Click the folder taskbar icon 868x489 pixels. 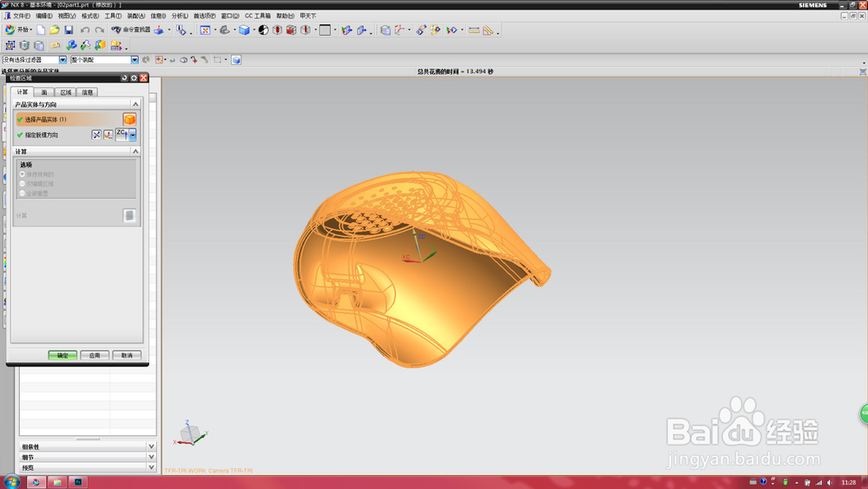(57, 482)
